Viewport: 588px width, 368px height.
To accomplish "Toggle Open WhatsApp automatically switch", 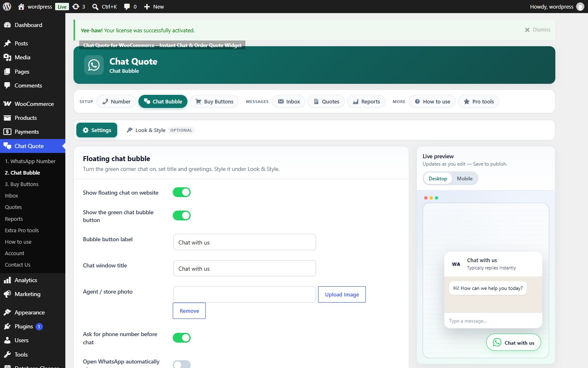I will click(x=182, y=365).
